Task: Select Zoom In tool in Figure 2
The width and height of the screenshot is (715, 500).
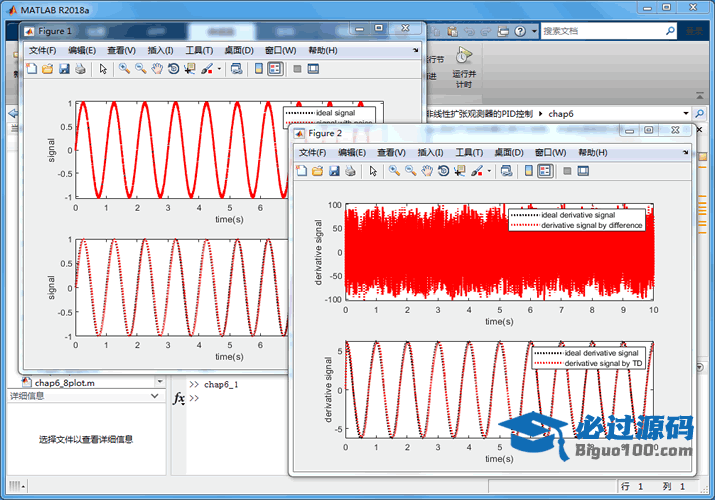Action: tap(394, 171)
